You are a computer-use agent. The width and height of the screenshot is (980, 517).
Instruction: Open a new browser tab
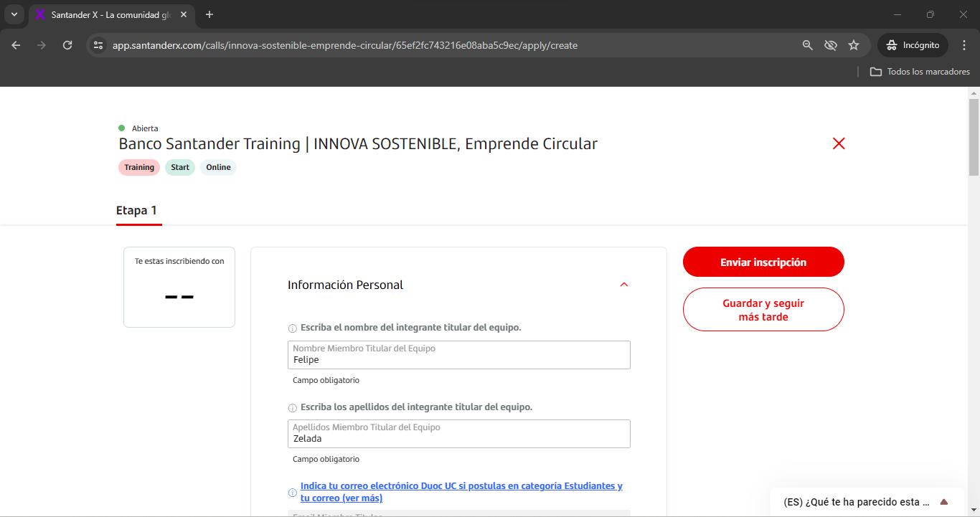(x=209, y=15)
